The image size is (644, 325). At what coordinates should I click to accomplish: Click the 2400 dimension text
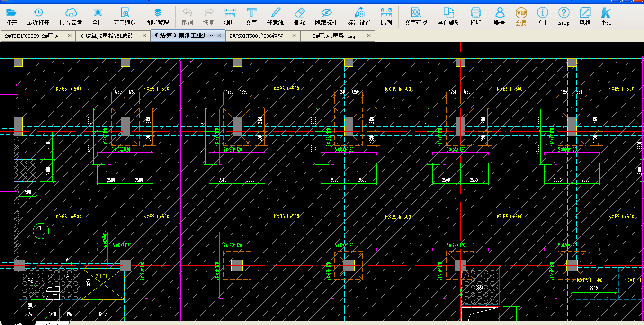click(32, 314)
